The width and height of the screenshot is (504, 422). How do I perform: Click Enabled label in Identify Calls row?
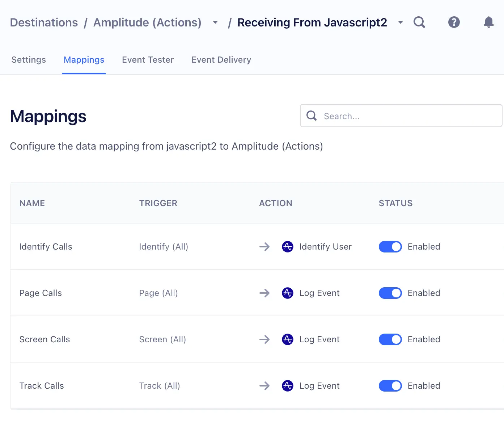point(424,247)
